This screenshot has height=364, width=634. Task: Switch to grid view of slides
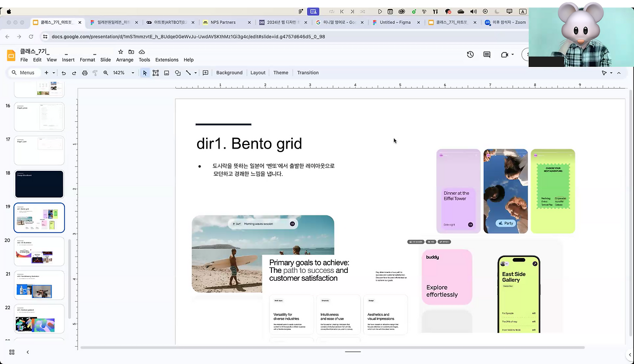pyautogui.click(x=12, y=352)
